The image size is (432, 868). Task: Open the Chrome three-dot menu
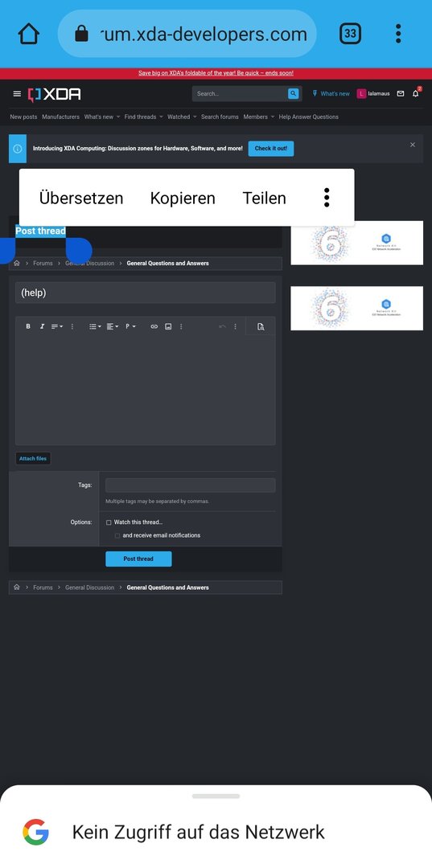tap(398, 34)
